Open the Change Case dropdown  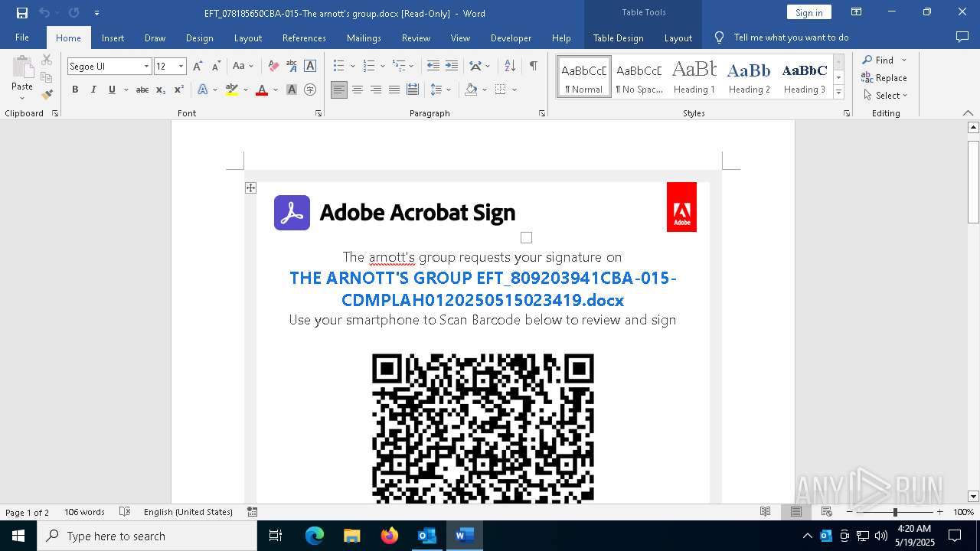(x=243, y=67)
